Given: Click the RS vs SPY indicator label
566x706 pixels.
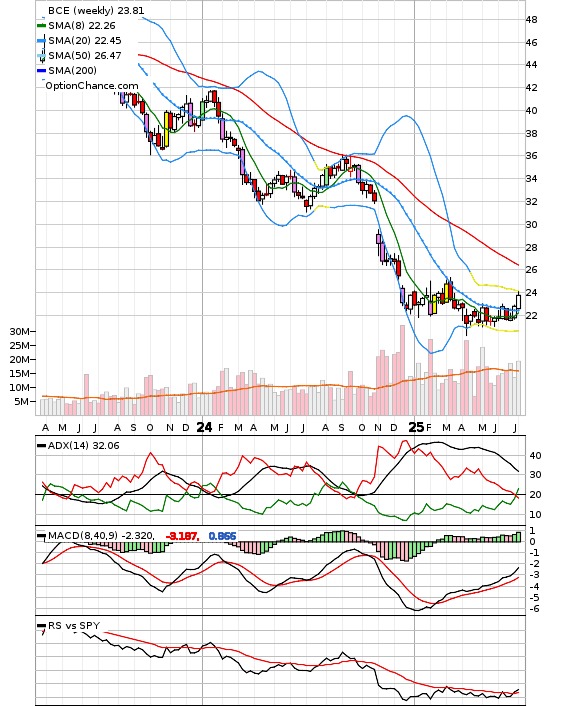Looking at the screenshot, I should tap(74, 625).
